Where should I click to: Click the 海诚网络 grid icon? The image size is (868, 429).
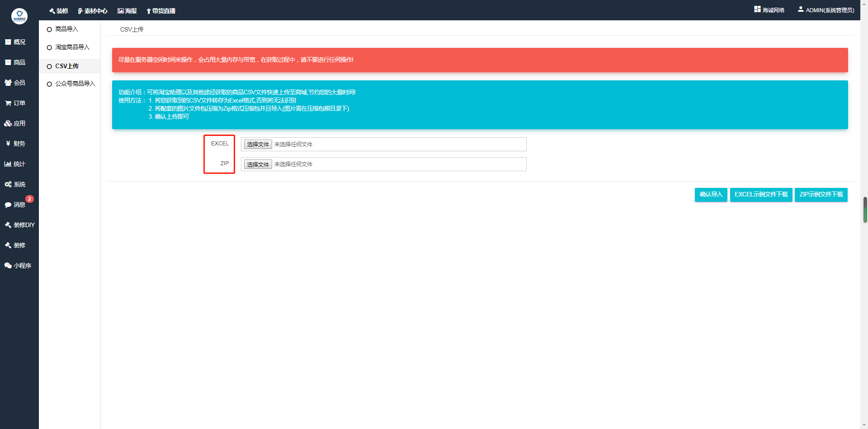pos(757,9)
